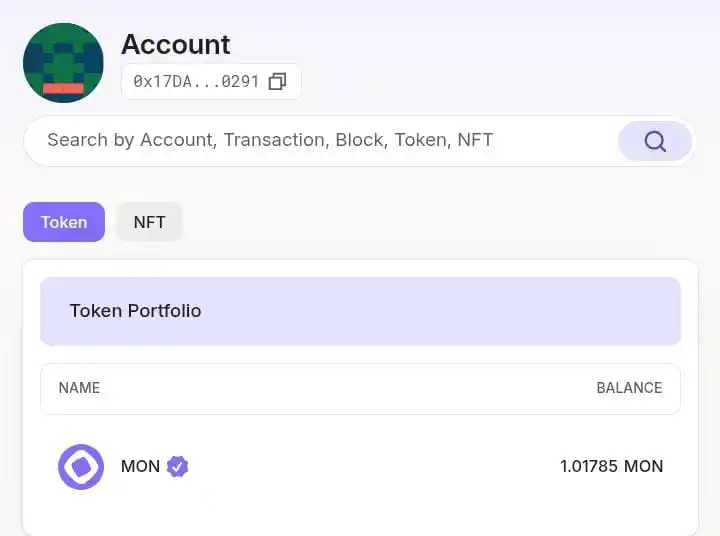
Task: Click the magnifying glass search button
Action: click(x=655, y=141)
